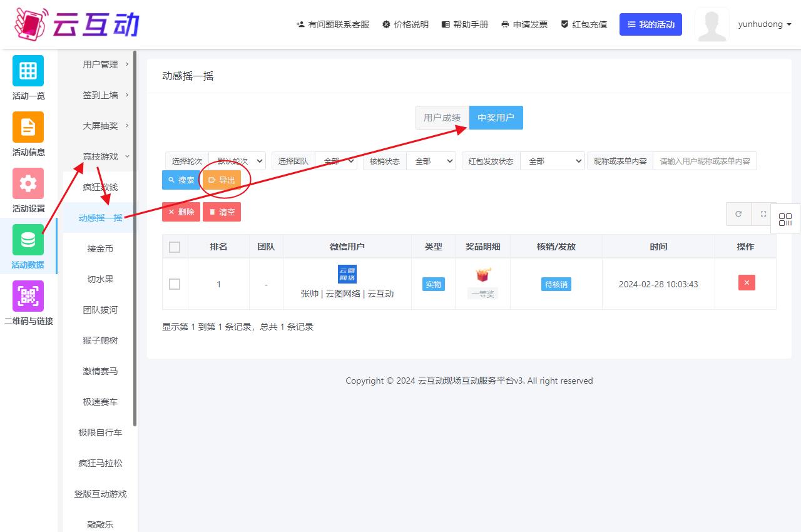This screenshot has width=801, height=532.
Task: Open 团队拔河 in the sidebar
Action: point(100,310)
